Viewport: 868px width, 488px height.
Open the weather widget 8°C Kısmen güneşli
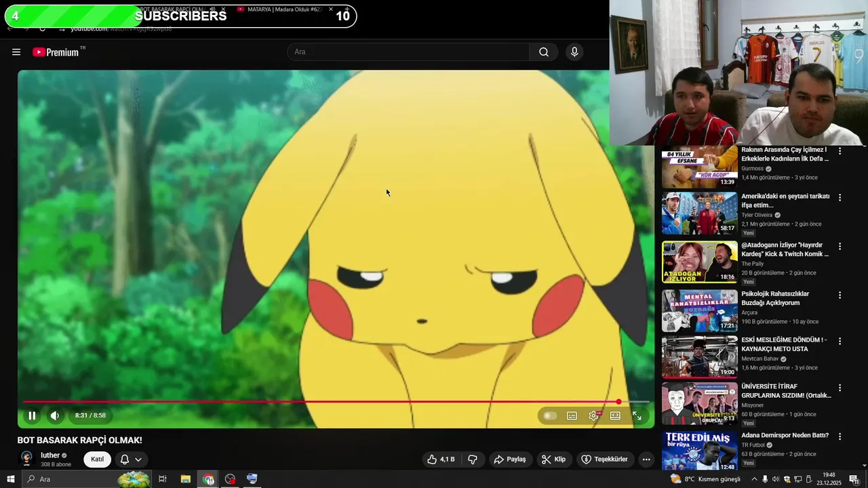705,479
